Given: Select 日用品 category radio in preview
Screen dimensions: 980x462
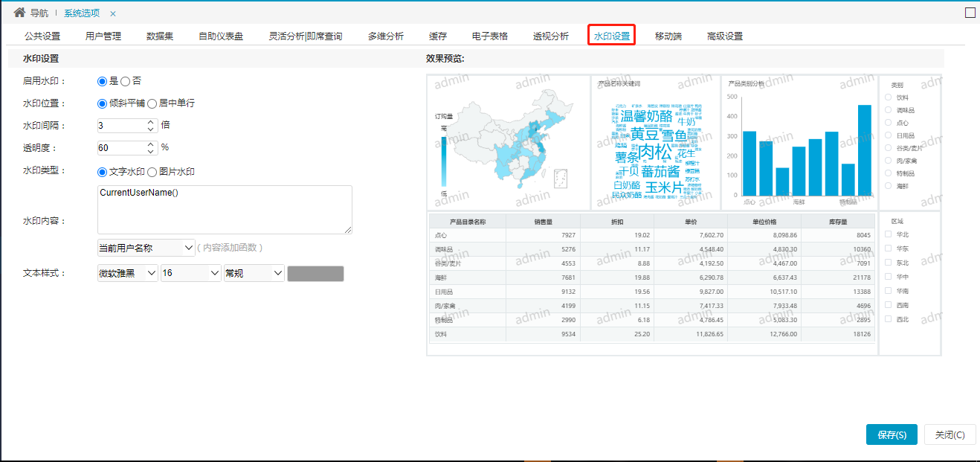Looking at the screenshot, I should pos(888,135).
